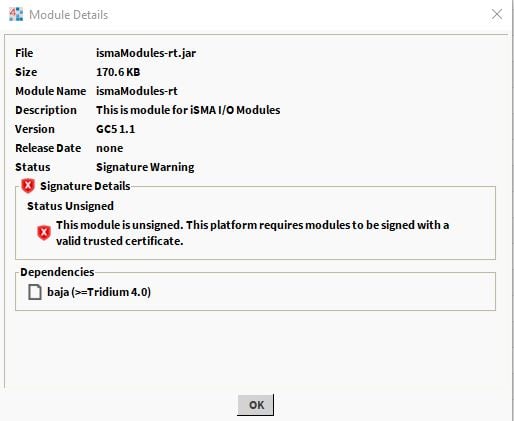Click the OK button
This screenshot has width=514, height=421.
tap(256, 405)
